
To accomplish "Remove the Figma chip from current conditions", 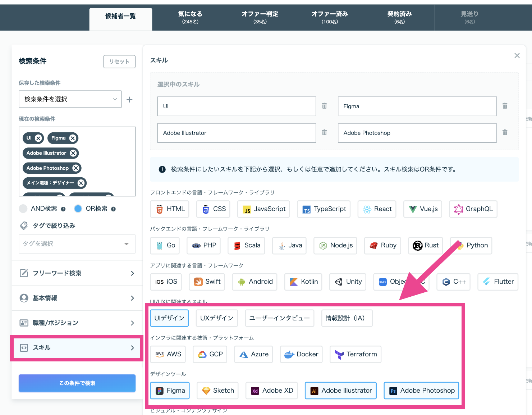I will point(73,138).
